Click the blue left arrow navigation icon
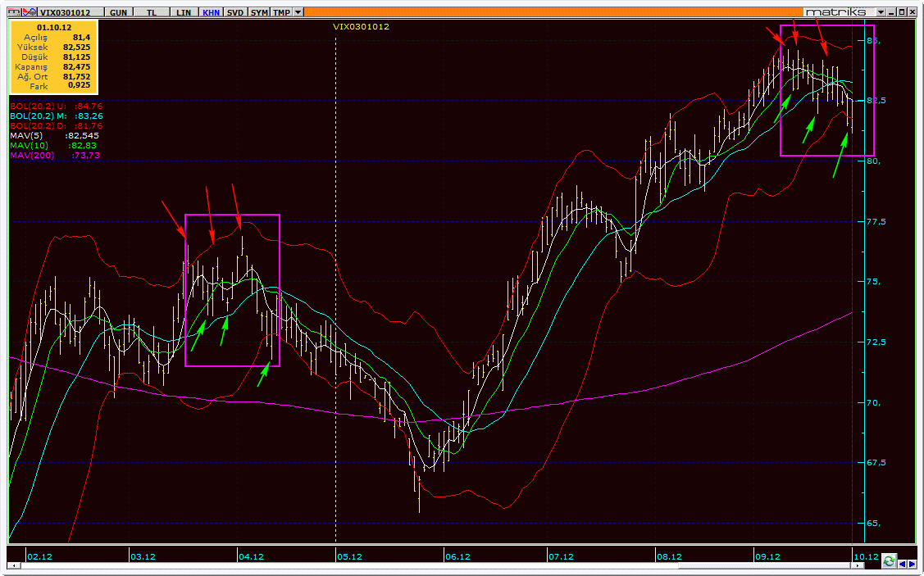Viewport: 924px width, 576px height. pyautogui.click(x=902, y=565)
